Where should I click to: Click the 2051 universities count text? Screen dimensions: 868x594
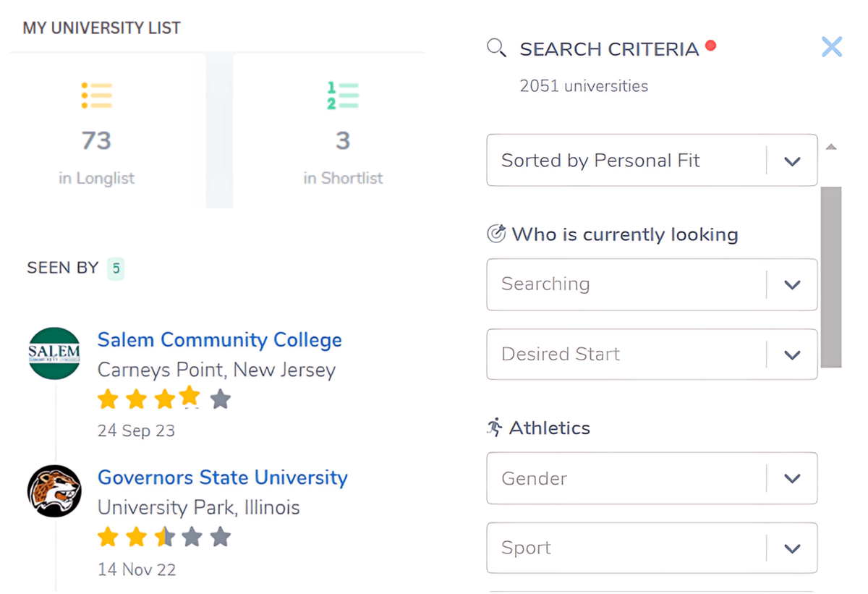tap(583, 85)
